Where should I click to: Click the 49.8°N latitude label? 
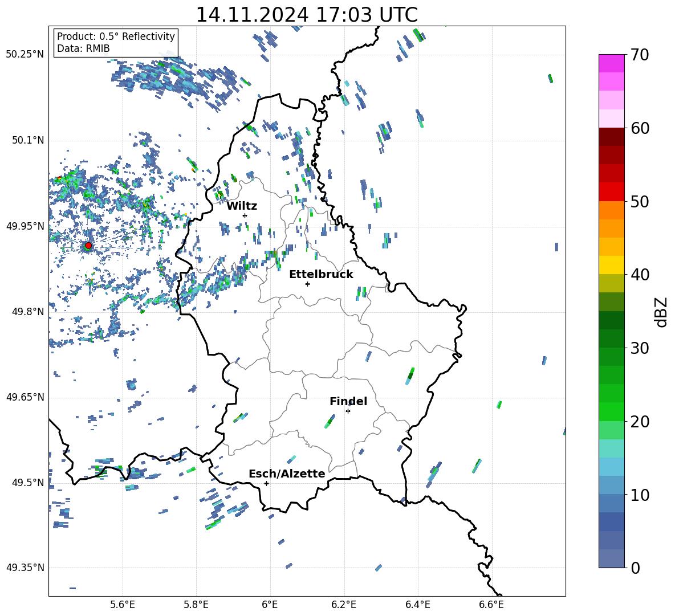pos(28,312)
